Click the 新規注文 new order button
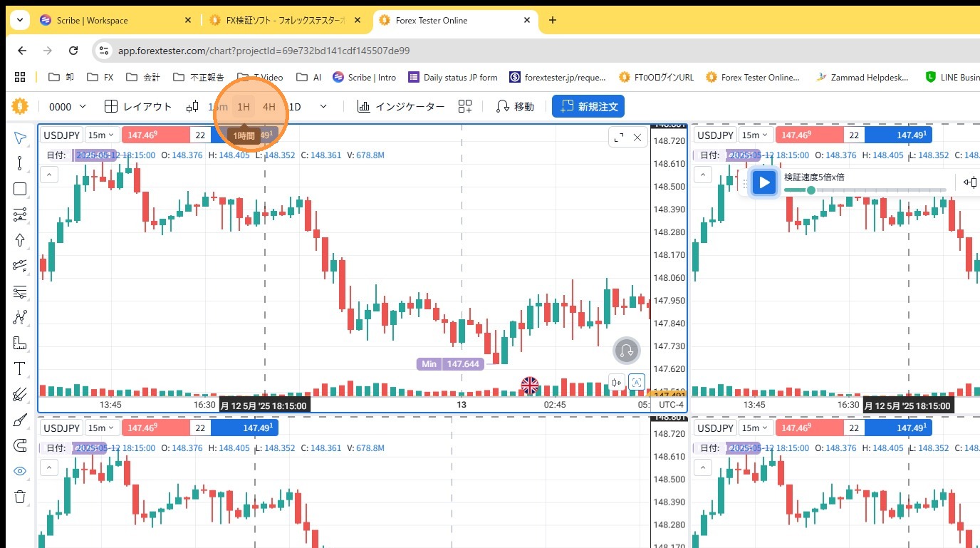 pyautogui.click(x=588, y=107)
